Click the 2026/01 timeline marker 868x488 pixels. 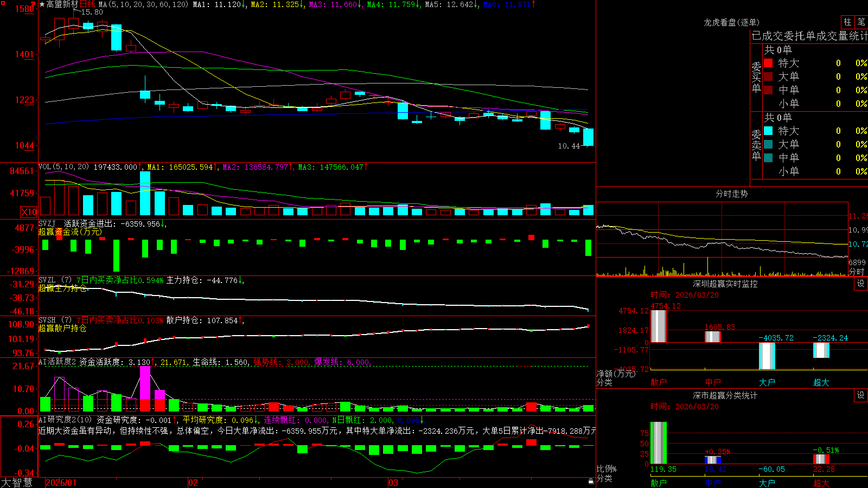(61, 483)
